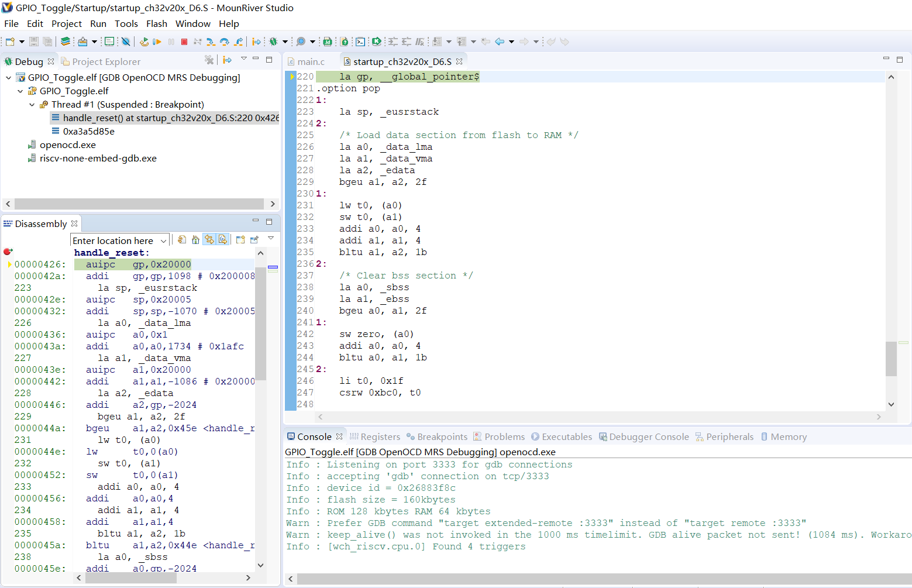Open the Search dropdown arrow
The width and height of the screenshot is (912, 588).
tap(312, 42)
